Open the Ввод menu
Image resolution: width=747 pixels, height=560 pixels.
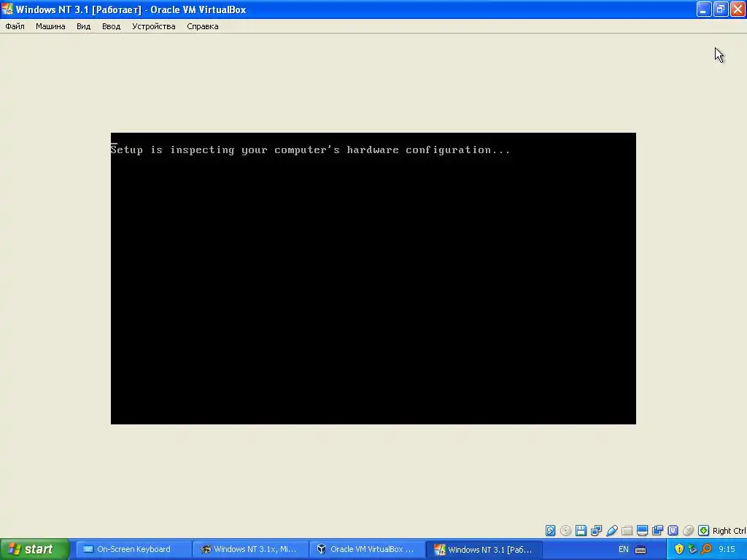(x=111, y=26)
